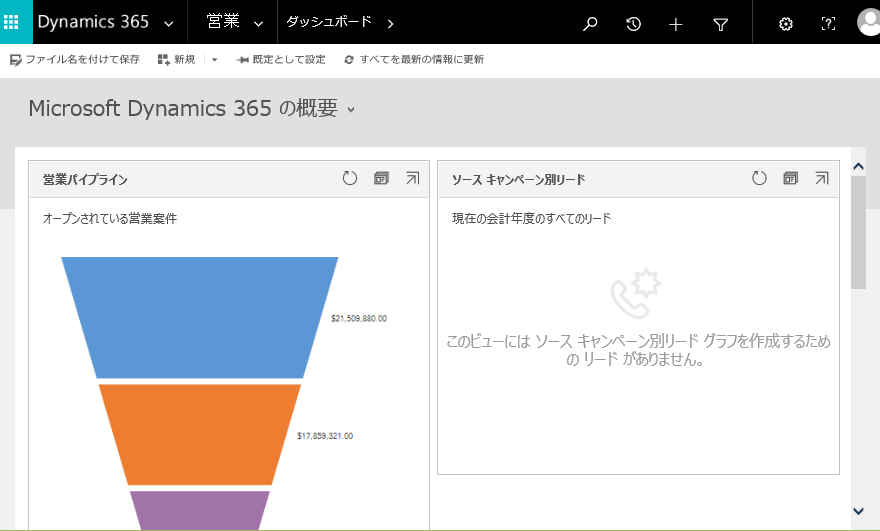This screenshot has width=880, height=531.
Task: Open the 営業 area menu
Action: (223, 21)
